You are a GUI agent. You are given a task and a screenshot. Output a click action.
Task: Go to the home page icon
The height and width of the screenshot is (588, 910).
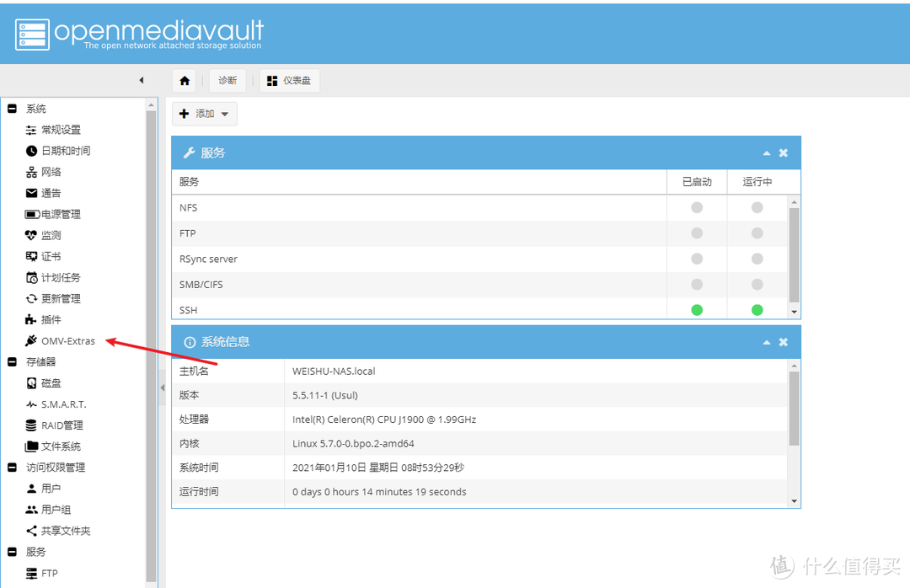(x=185, y=81)
